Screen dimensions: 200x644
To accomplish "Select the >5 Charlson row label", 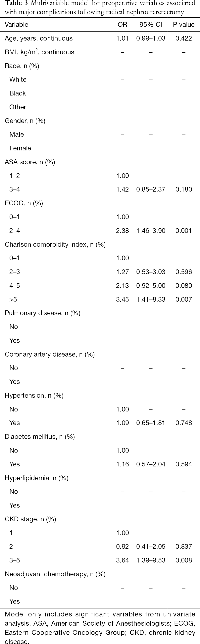I will click(x=13, y=299).
